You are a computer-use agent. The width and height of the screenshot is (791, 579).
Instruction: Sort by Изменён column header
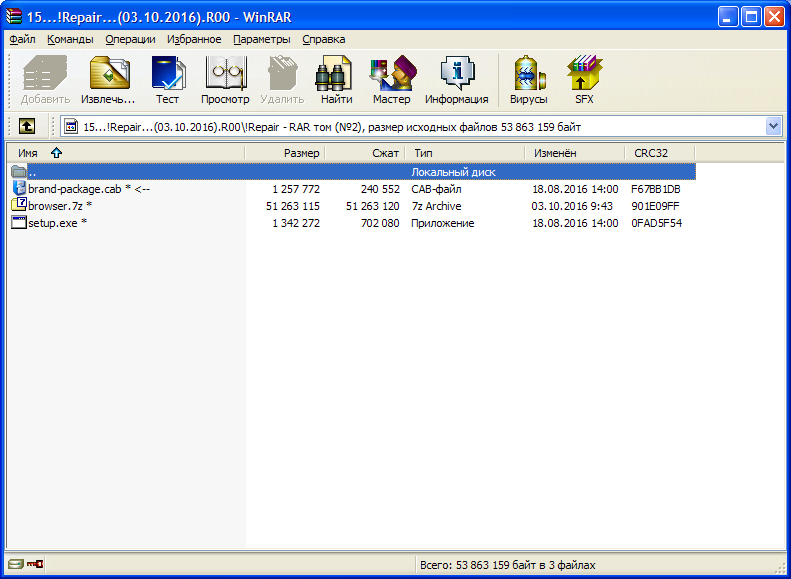tap(575, 153)
